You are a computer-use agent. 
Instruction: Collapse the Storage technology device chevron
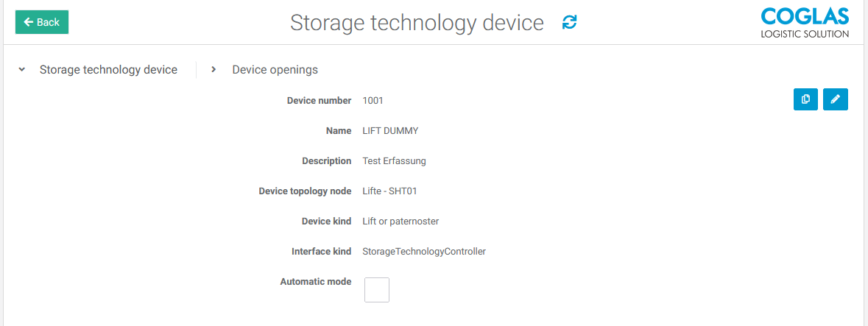22,70
